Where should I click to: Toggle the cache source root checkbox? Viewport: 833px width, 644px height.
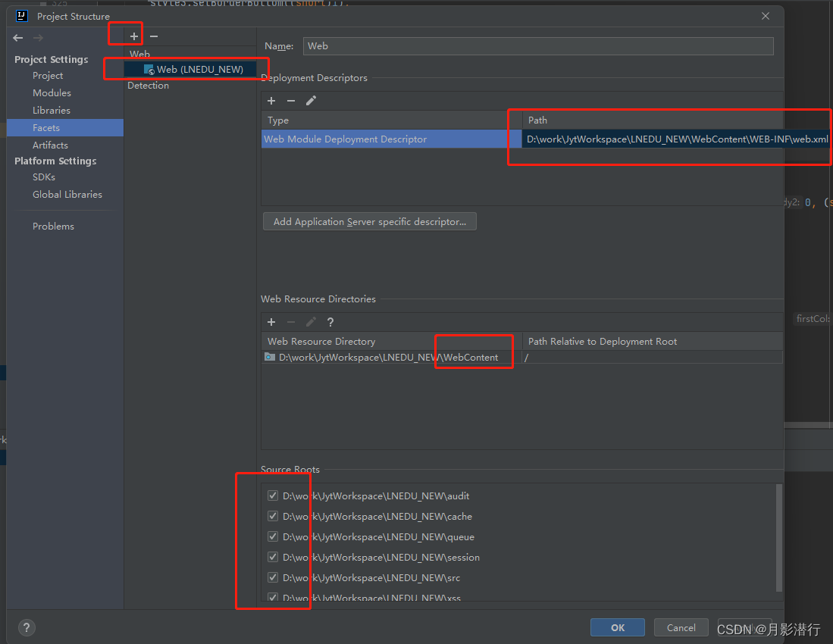(273, 516)
